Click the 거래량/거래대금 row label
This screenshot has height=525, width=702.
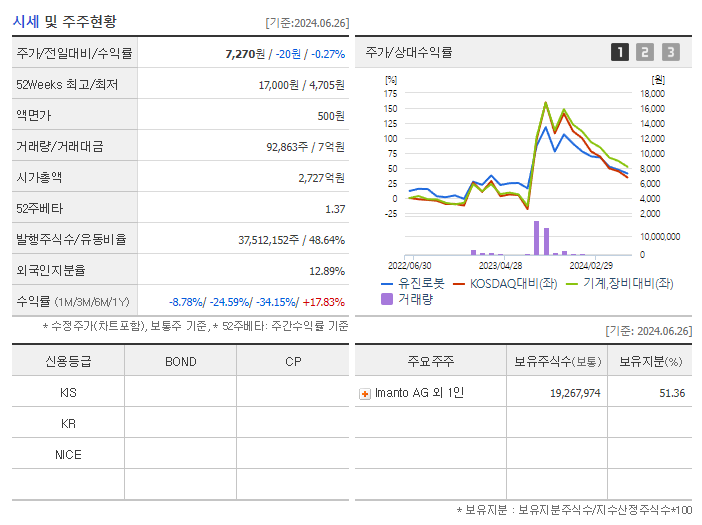point(60,146)
